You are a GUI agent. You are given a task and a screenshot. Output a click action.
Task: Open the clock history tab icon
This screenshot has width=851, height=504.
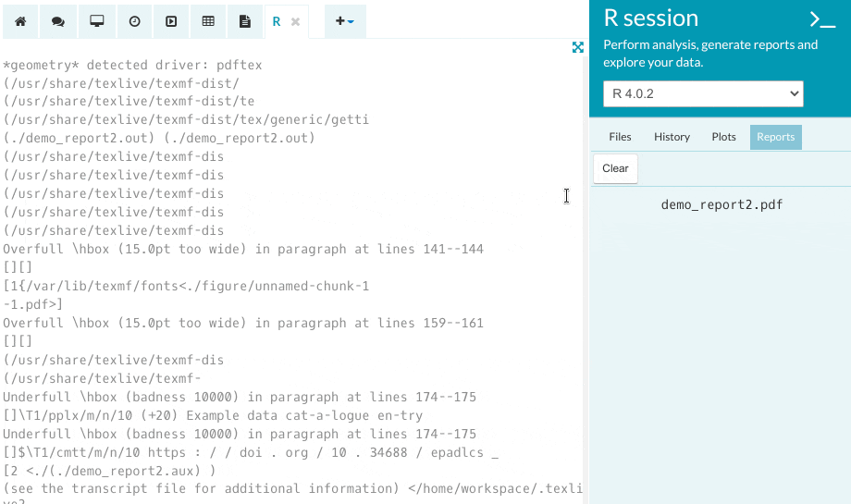[135, 21]
